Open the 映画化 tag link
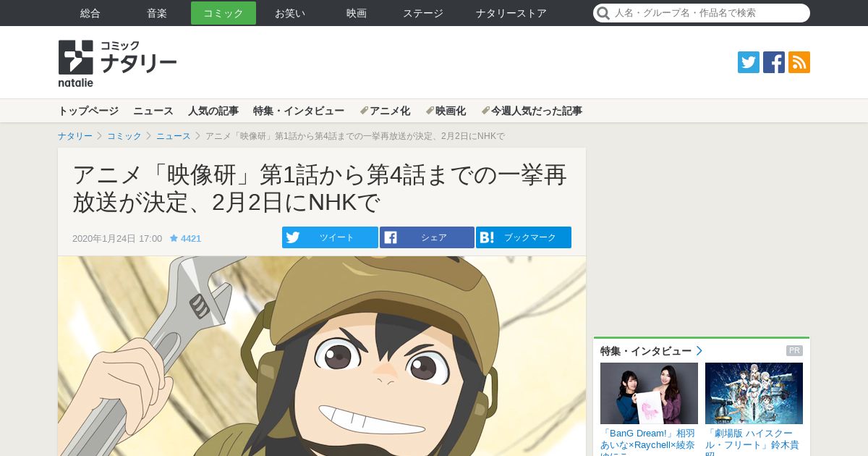868x456 pixels. coord(446,111)
